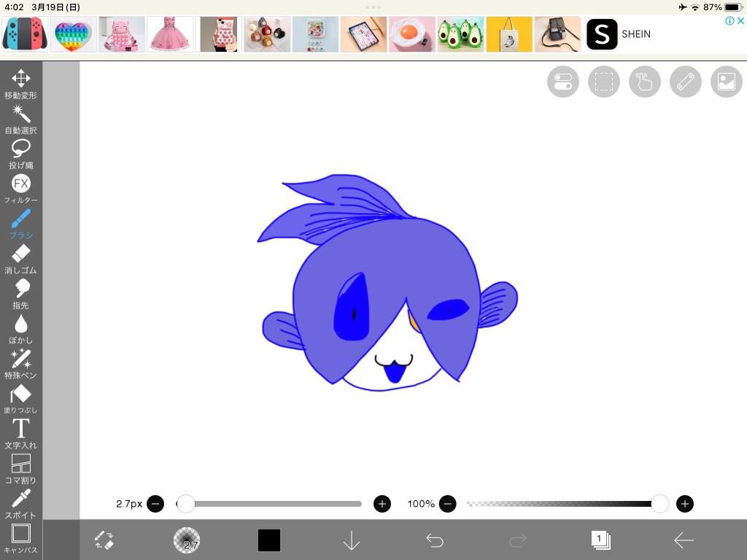Pick the Smudge finger tool
This screenshot has width=747, height=560.
point(21,294)
